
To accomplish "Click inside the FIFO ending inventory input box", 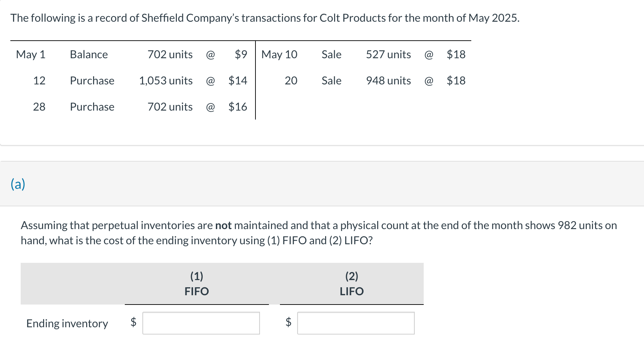I will [201, 323].
